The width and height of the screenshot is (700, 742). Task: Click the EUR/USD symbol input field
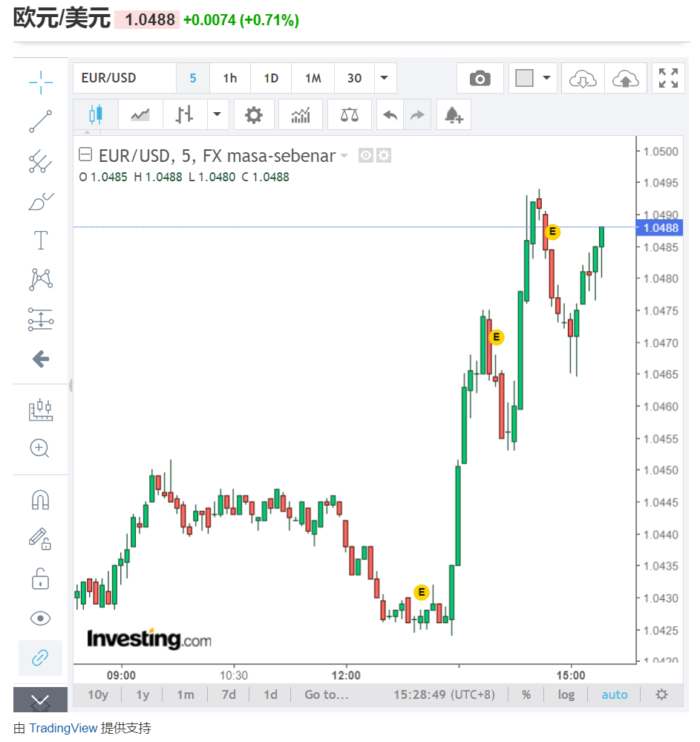click(x=125, y=78)
